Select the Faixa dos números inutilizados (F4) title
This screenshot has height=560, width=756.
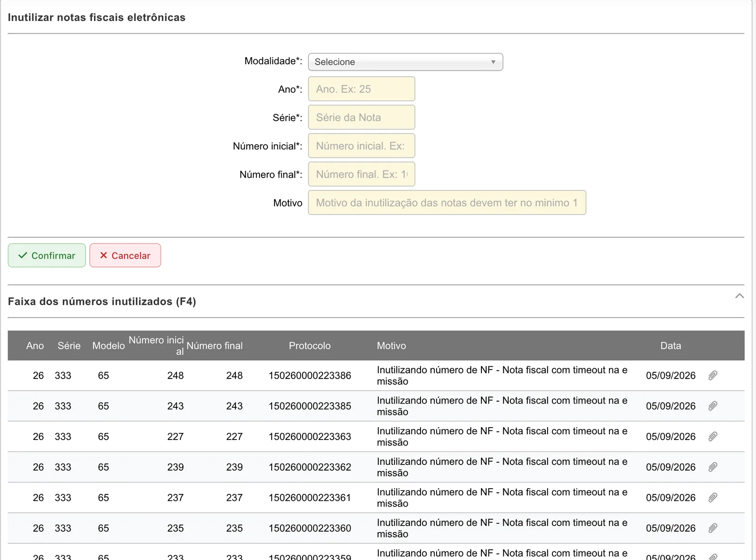coord(102,302)
